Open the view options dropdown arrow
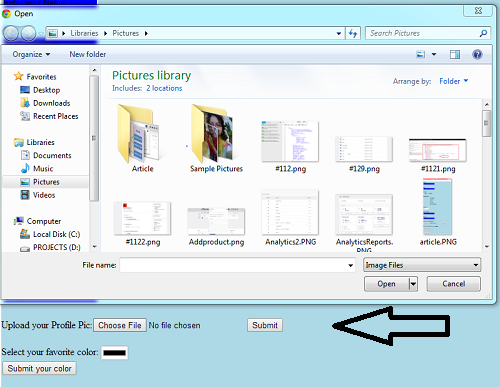Image resolution: width=500 pixels, height=387 pixels. (x=434, y=54)
